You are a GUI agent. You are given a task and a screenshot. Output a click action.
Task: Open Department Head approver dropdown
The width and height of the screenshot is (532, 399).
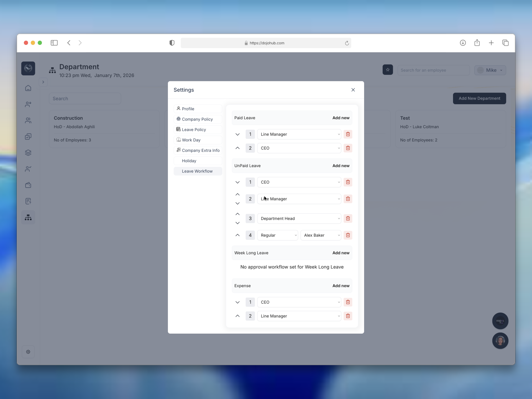point(299,219)
